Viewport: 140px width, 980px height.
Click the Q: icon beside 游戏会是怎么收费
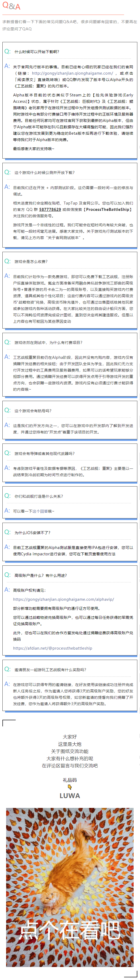(7, 261)
